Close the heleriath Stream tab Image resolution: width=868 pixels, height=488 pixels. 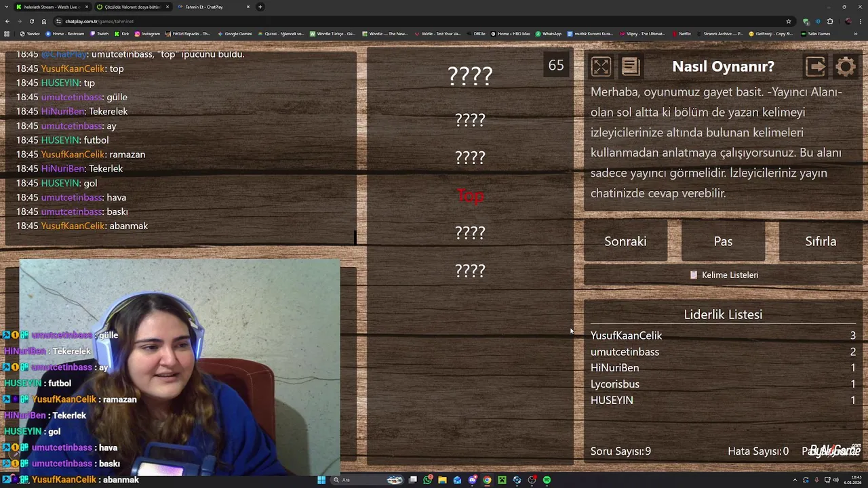(x=87, y=7)
